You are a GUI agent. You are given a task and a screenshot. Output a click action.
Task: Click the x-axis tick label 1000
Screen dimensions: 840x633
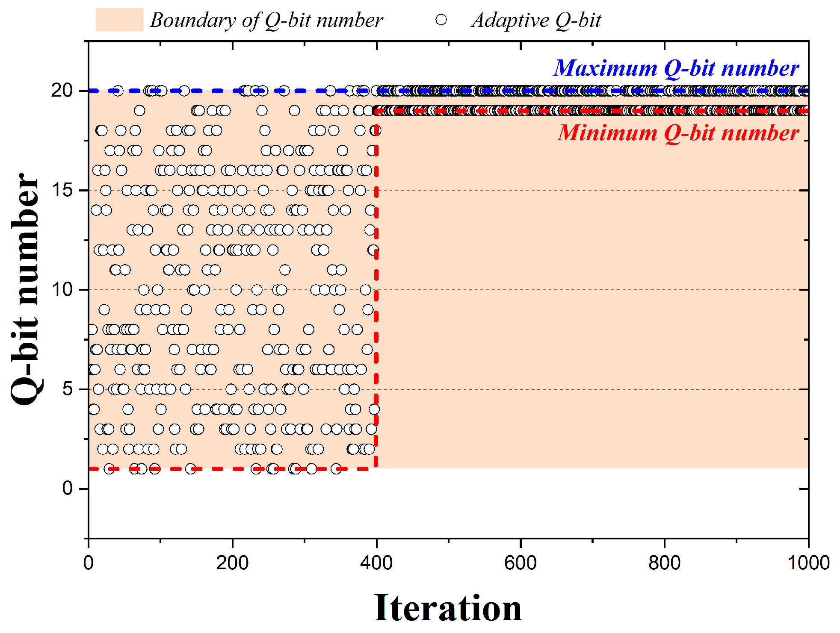point(808,563)
